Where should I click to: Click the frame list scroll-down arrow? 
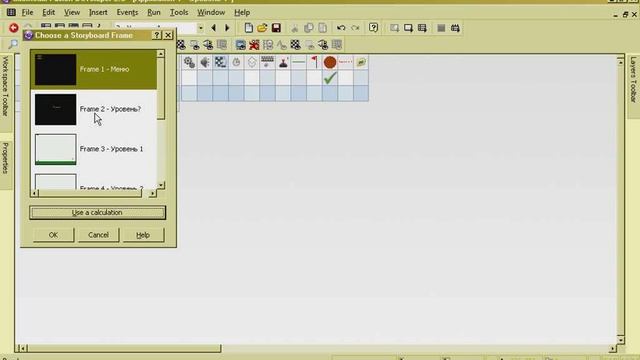point(161,185)
